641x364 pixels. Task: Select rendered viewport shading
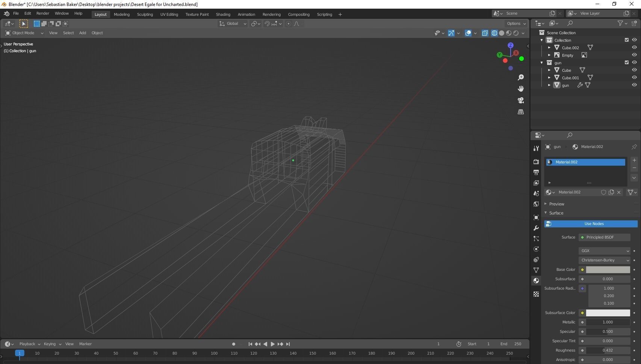tap(516, 33)
